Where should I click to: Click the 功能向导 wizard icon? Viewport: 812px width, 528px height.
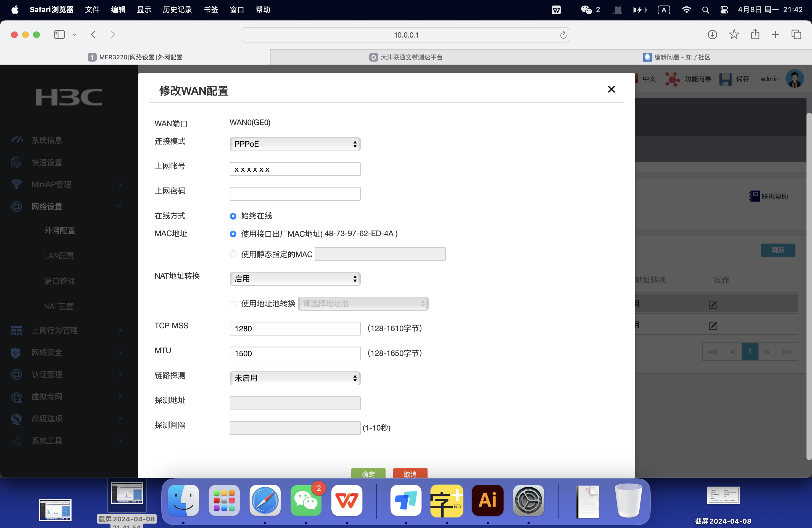click(x=673, y=79)
